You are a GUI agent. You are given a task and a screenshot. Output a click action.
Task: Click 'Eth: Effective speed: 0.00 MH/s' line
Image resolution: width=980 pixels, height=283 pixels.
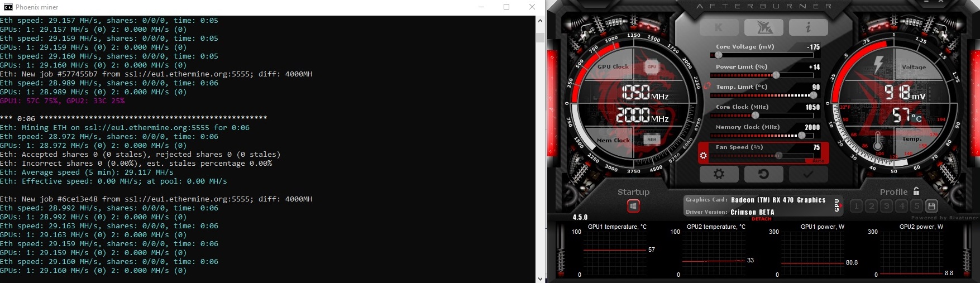113,181
